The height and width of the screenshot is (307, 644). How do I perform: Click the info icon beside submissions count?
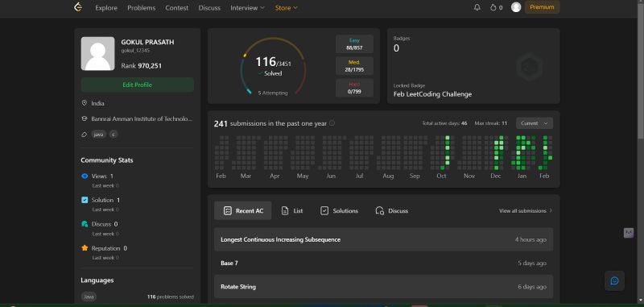(332, 123)
